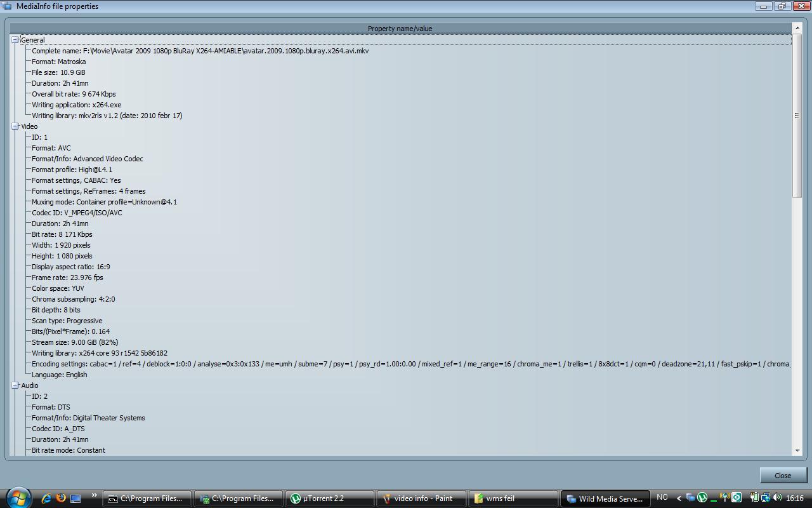Screen dimensions: 812x508
Task: Click the µTorrent tray icon
Action: point(702,498)
